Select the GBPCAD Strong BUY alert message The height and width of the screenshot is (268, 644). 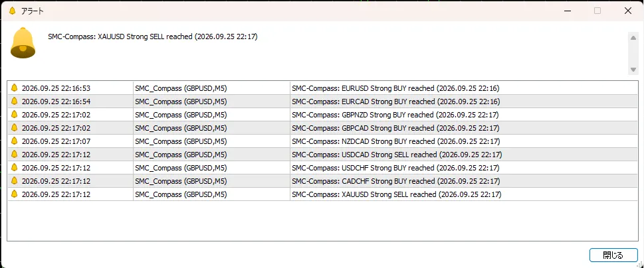click(395, 128)
